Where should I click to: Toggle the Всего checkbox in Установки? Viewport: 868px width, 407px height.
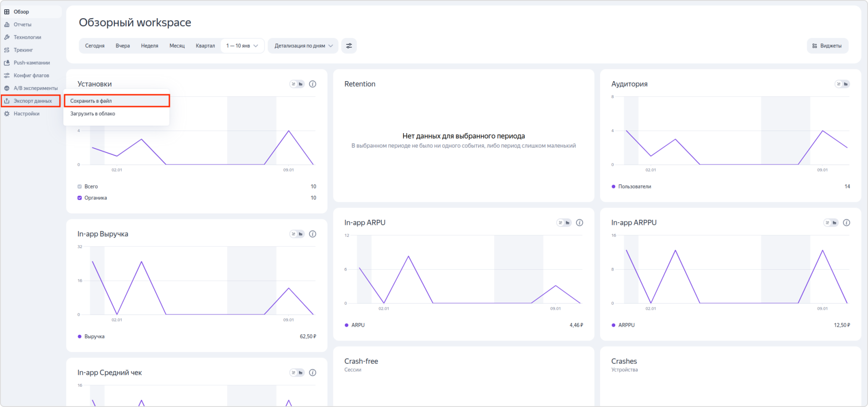click(79, 187)
